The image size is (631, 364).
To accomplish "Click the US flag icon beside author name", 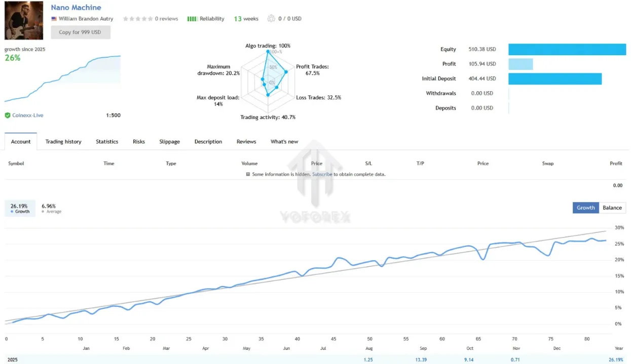I will (54, 19).
